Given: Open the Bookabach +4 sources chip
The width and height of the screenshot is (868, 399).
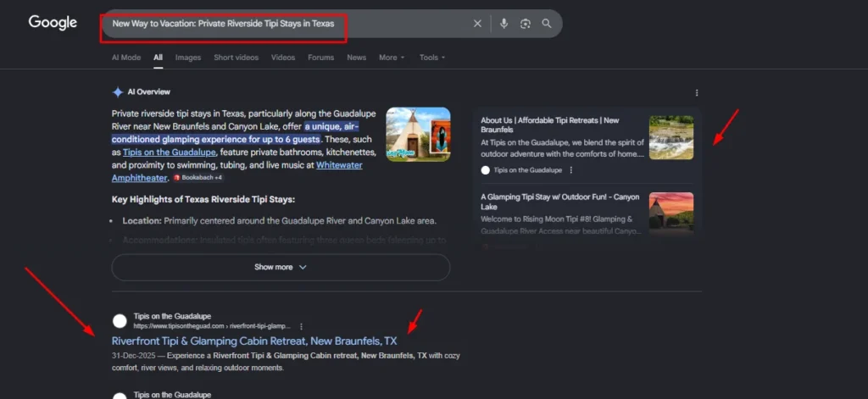Looking at the screenshot, I should [198, 178].
